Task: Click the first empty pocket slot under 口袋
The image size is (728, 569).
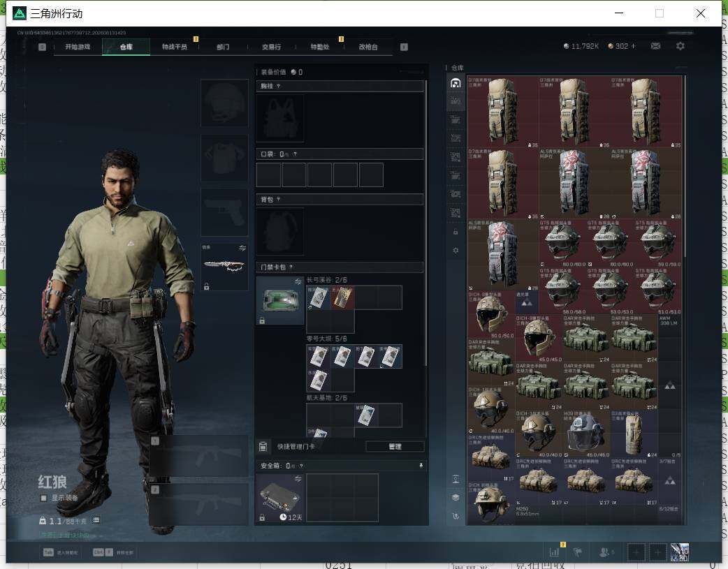Action: coord(268,175)
